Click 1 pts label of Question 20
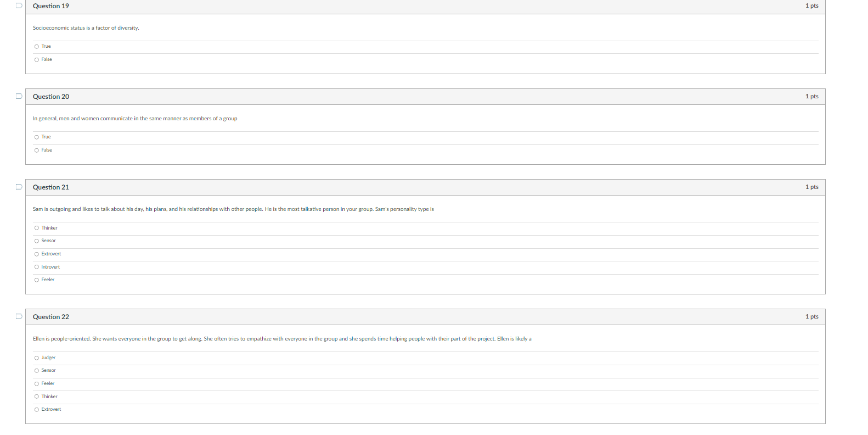868x435 pixels. coord(811,97)
